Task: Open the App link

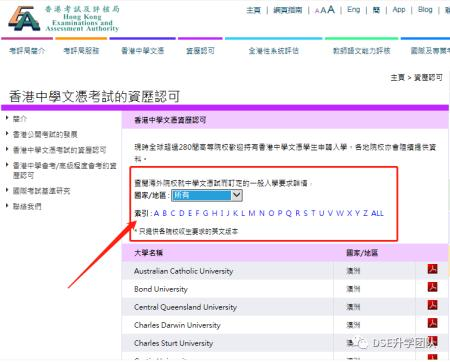Action: tap(399, 10)
